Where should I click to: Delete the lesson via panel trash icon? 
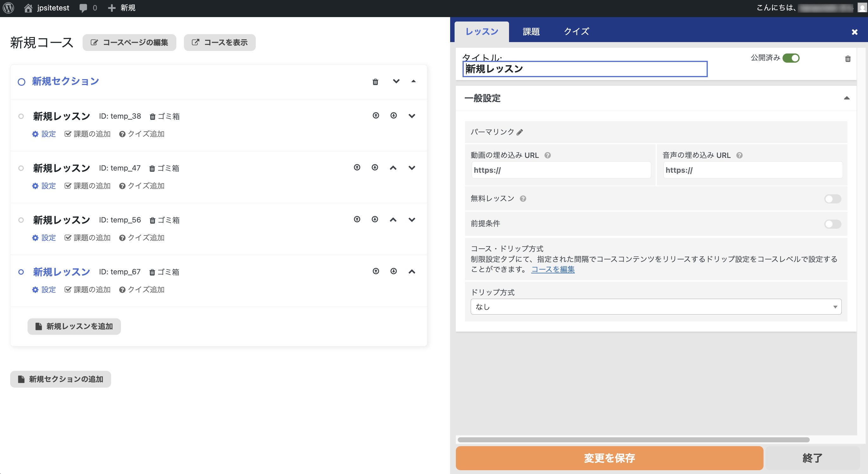(848, 59)
